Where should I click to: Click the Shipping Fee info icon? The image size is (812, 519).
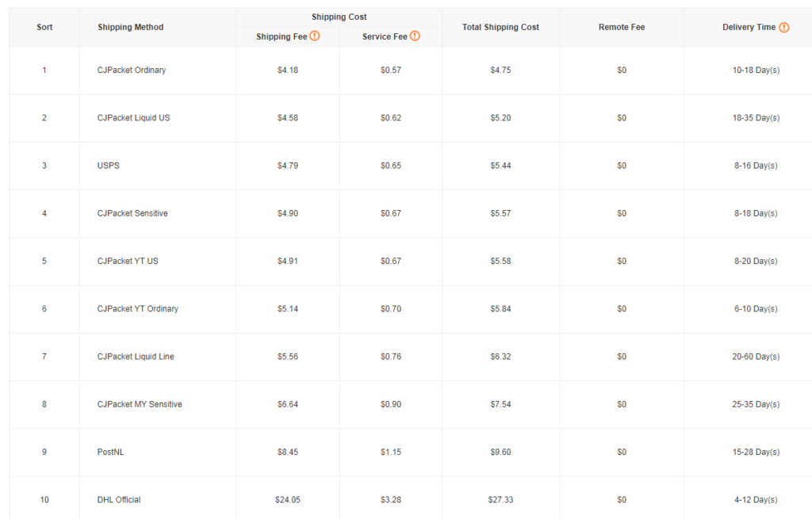point(314,36)
